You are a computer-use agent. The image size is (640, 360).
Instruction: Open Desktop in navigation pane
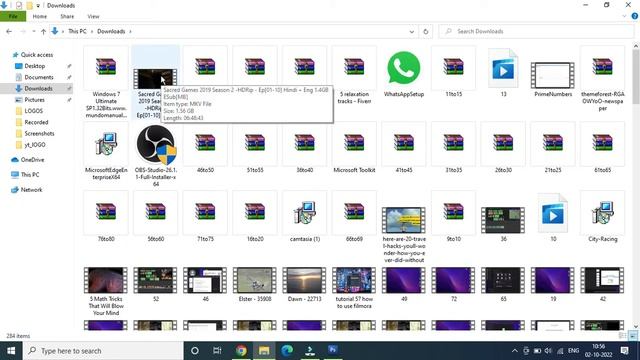pos(35,66)
